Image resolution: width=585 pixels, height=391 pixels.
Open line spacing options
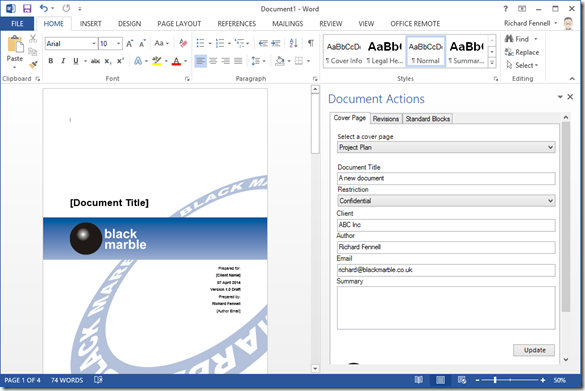point(256,61)
